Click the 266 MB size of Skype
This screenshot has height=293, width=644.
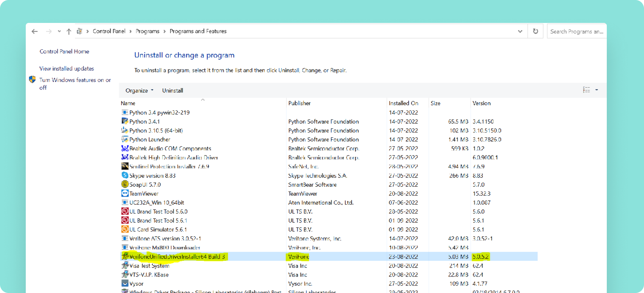tap(459, 176)
